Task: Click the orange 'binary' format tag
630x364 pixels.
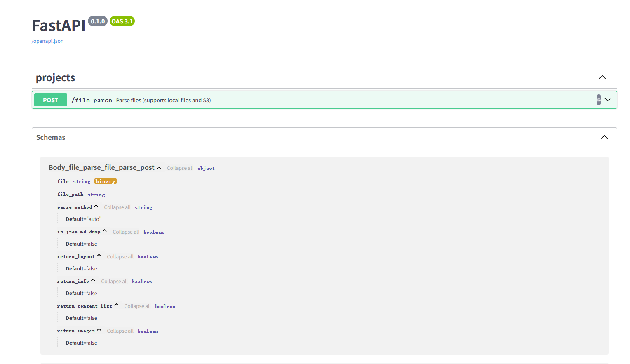Action: (x=106, y=181)
